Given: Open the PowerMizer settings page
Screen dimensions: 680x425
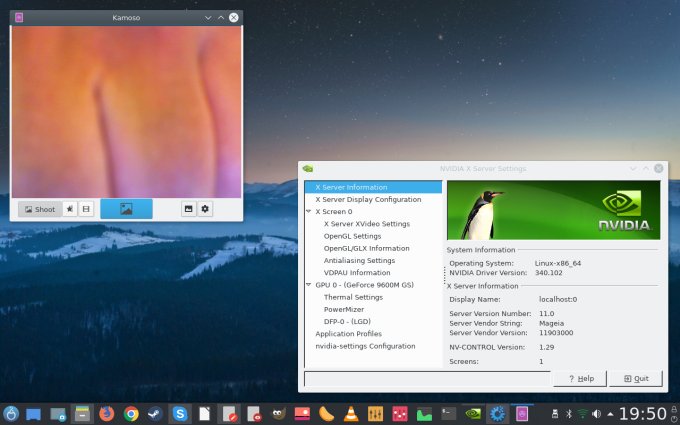Looking at the screenshot, I should coord(344,309).
